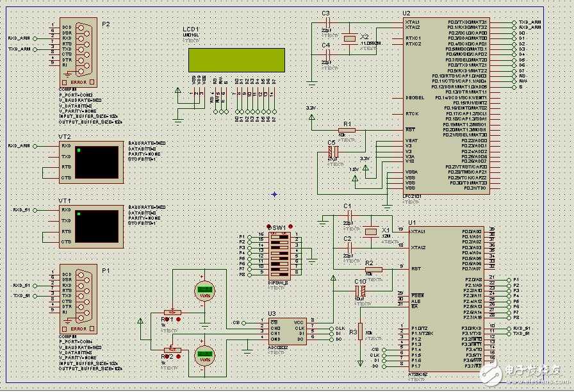574x392 pixels.
Task: Click the RXD_ARM terminal circle beside P2
Action: click(x=35, y=38)
